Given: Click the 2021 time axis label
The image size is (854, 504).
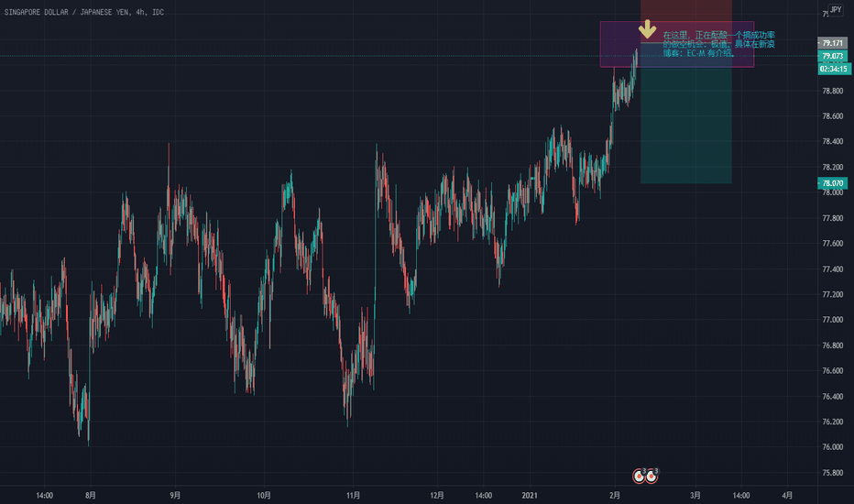Looking at the screenshot, I should 530,495.
